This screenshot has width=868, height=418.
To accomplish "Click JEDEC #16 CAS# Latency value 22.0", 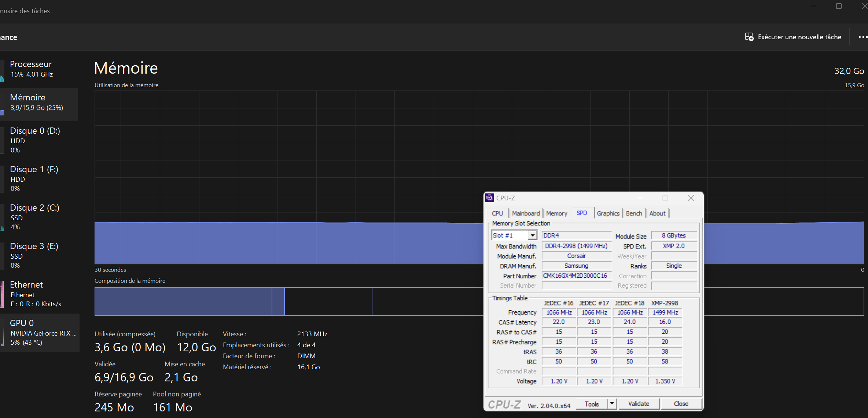I will click(x=559, y=322).
